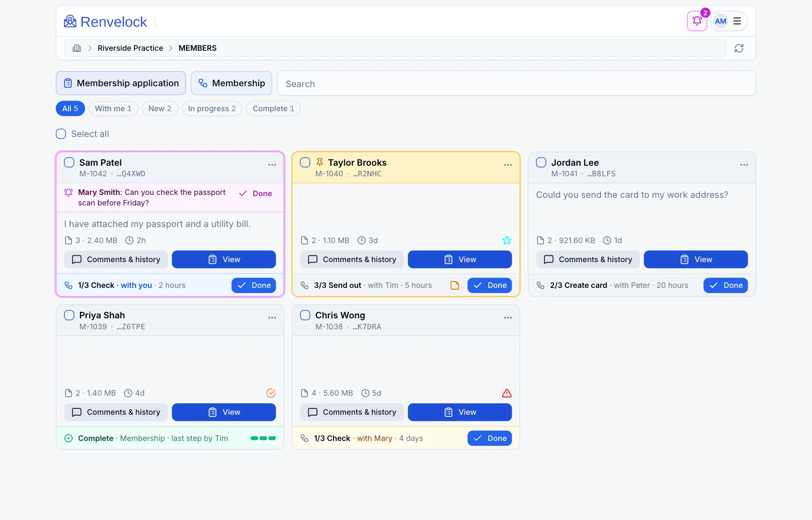Switch to the Membership tab
The height and width of the screenshot is (520, 812).
pyautogui.click(x=231, y=83)
